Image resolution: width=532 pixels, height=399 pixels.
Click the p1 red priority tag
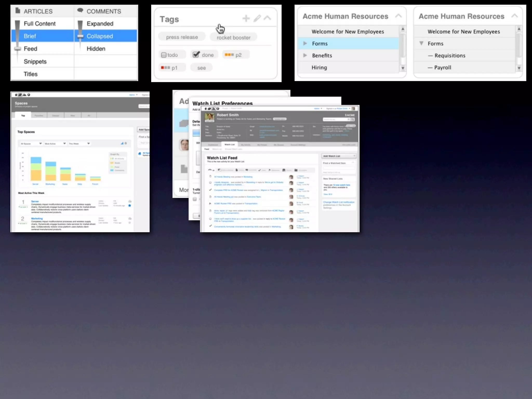coord(172,68)
